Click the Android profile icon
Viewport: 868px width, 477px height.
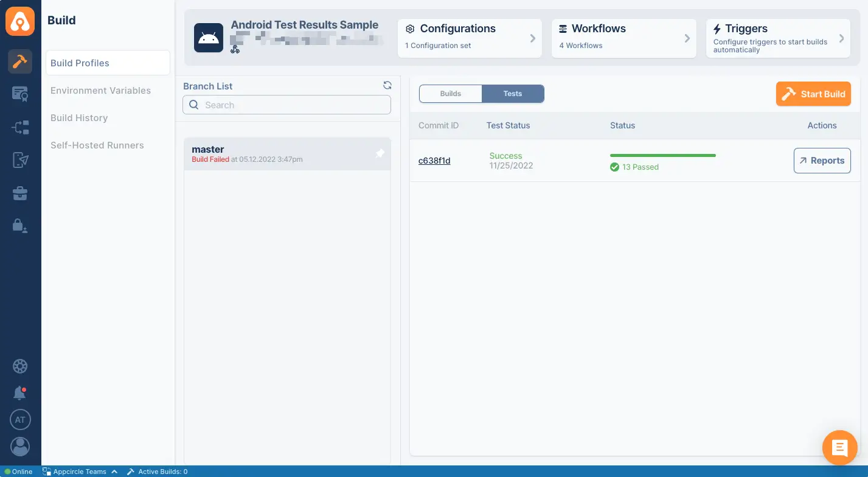tap(209, 38)
